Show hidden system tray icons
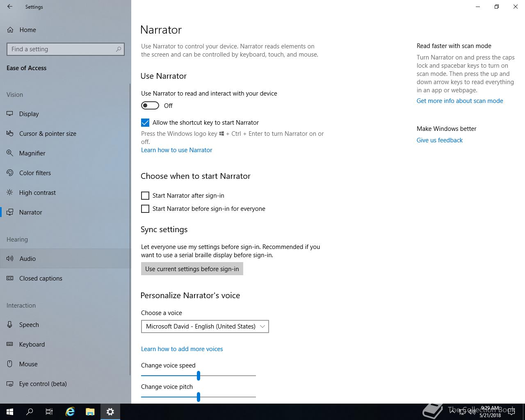Viewport: 525px width, 420px height. coord(453,412)
